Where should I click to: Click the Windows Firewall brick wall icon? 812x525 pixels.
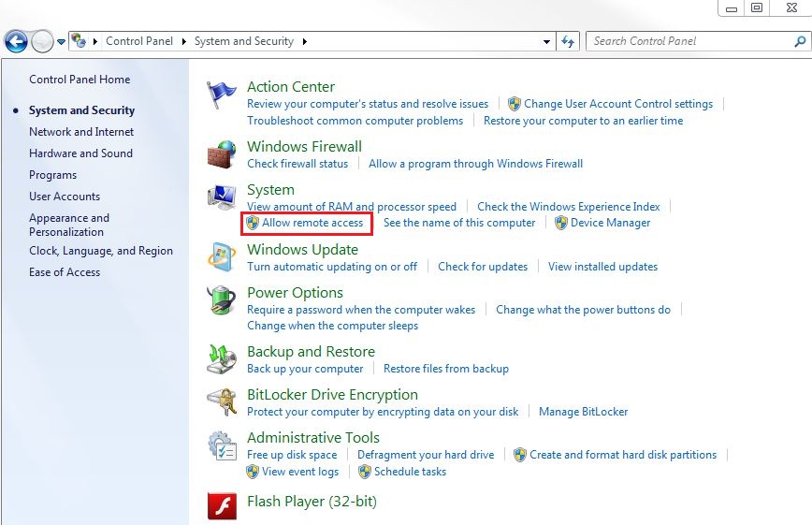(x=222, y=154)
